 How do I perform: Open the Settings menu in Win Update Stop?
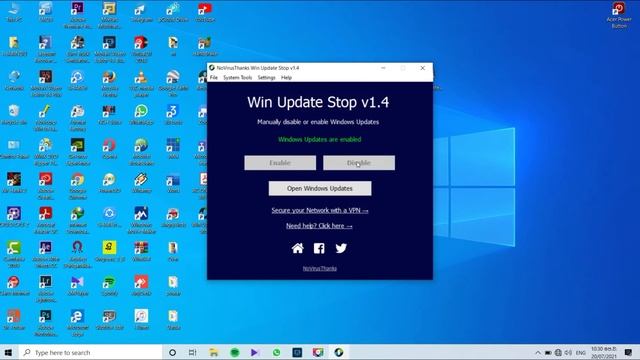click(x=267, y=78)
